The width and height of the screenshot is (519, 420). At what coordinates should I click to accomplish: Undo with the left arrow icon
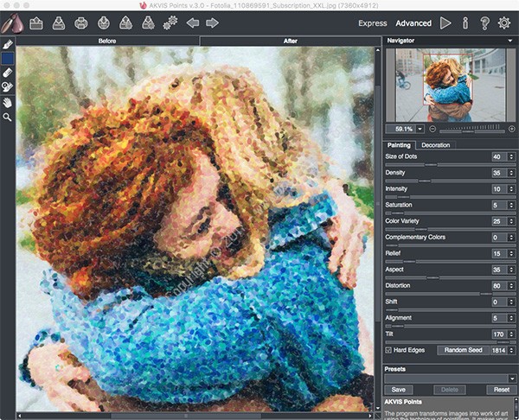coord(193,22)
